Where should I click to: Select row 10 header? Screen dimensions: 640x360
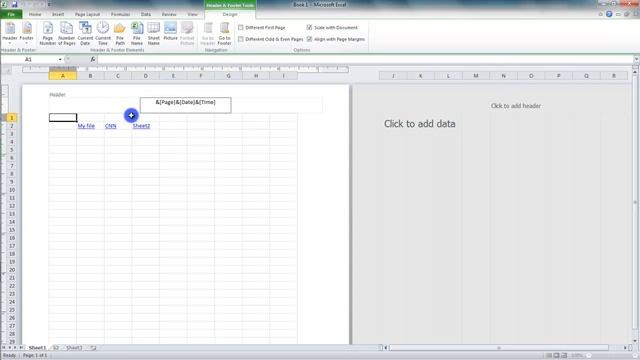11,190
